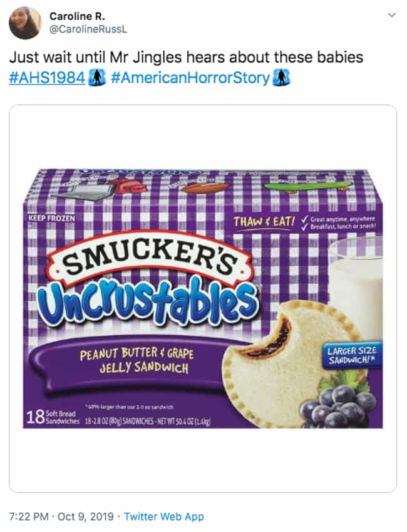Expand the tweet options chevron
The height and width of the screenshot is (532, 407).
[x=392, y=15]
